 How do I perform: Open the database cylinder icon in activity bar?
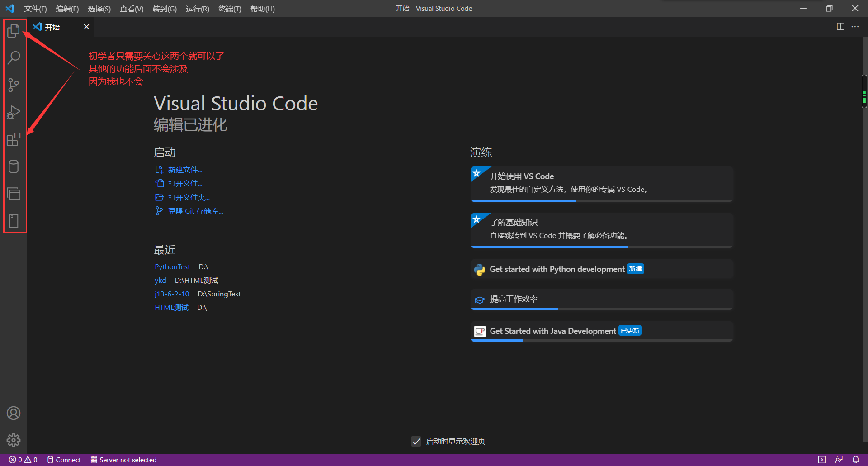14,166
